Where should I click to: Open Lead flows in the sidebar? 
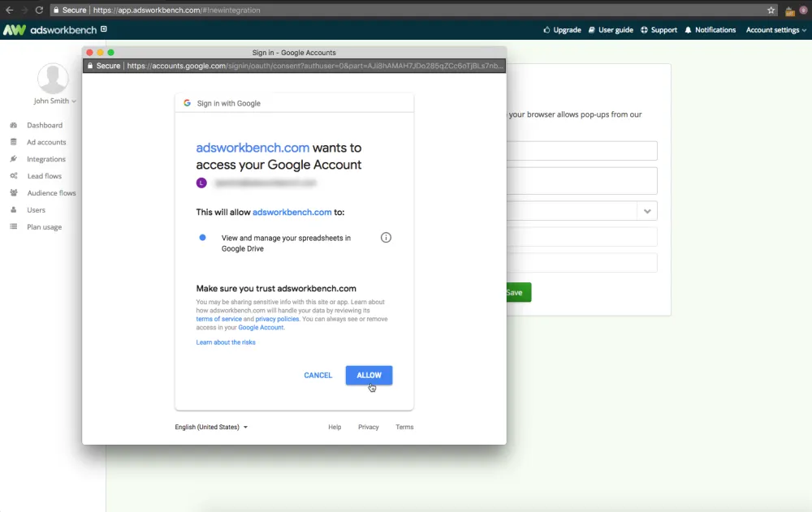click(45, 176)
